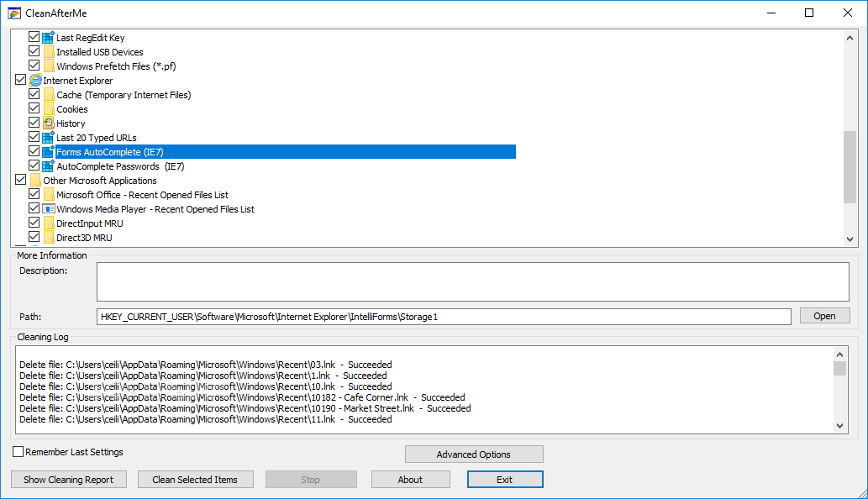Click the Cookies folder icon
Viewport: 868px width, 499px height.
pos(49,109)
